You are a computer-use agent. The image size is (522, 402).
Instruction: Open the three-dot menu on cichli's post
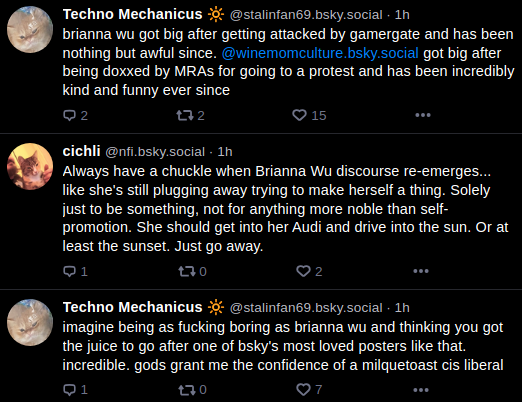(x=421, y=271)
